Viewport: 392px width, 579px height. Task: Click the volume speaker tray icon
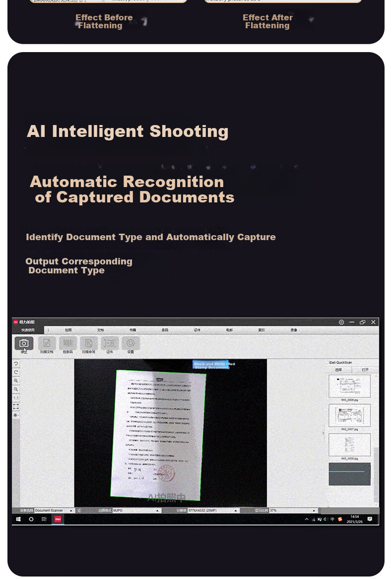tap(325, 519)
